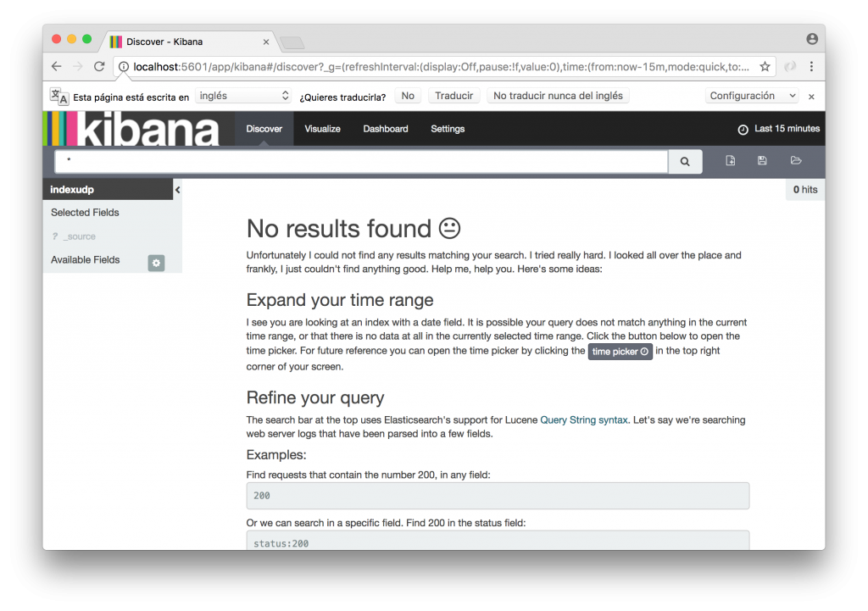This screenshot has width=868, height=611.
Task: Open a new browser tab
Action: pyautogui.click(x=292, y=42)
